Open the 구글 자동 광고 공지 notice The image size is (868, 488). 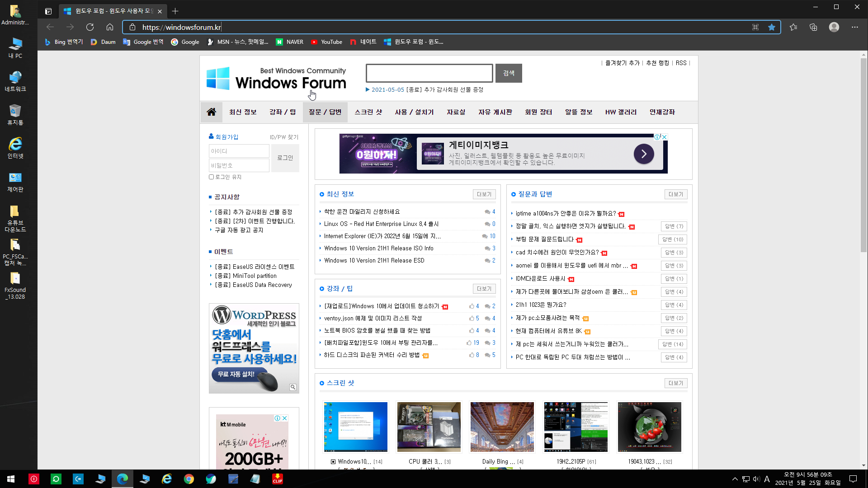pos(239,230)
